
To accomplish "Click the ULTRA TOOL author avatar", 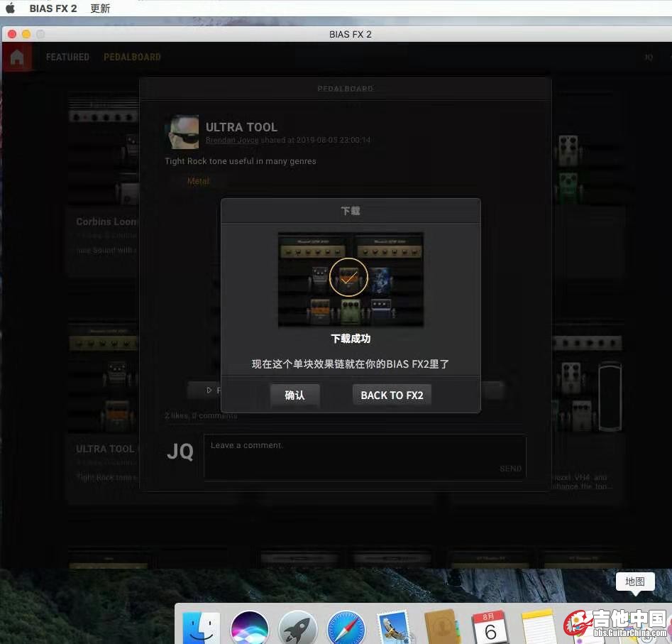I will click(x=182, y=133).
